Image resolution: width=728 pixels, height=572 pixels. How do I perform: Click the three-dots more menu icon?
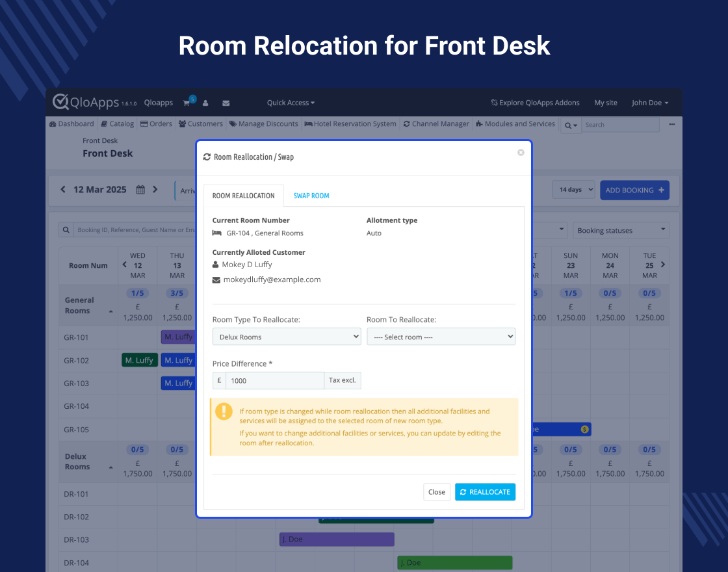672,124
